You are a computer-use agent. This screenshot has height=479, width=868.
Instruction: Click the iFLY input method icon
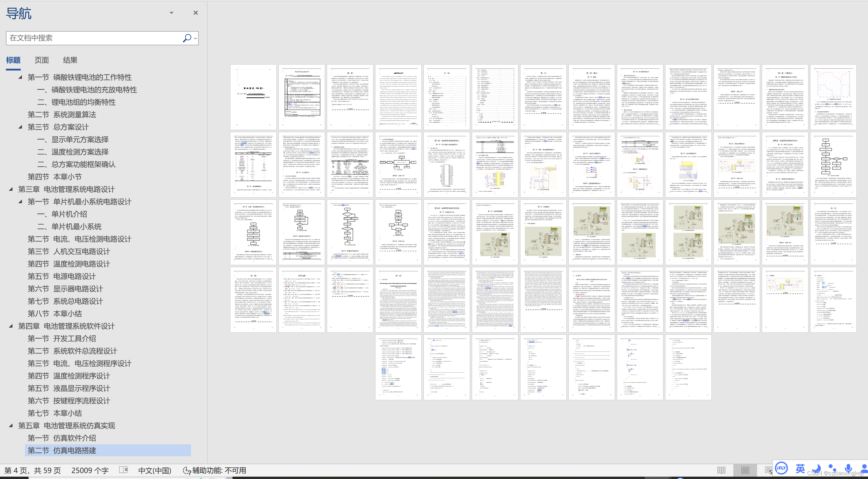tap(781, 468)
